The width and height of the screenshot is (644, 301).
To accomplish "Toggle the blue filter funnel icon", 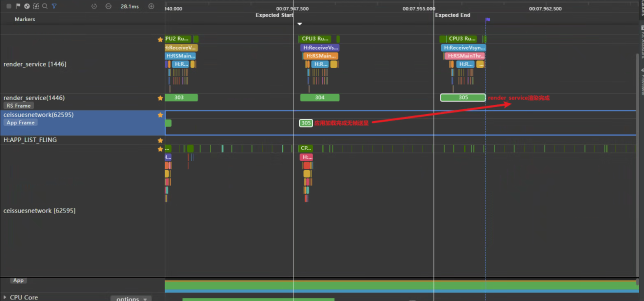I will click(x=54, y=6).
